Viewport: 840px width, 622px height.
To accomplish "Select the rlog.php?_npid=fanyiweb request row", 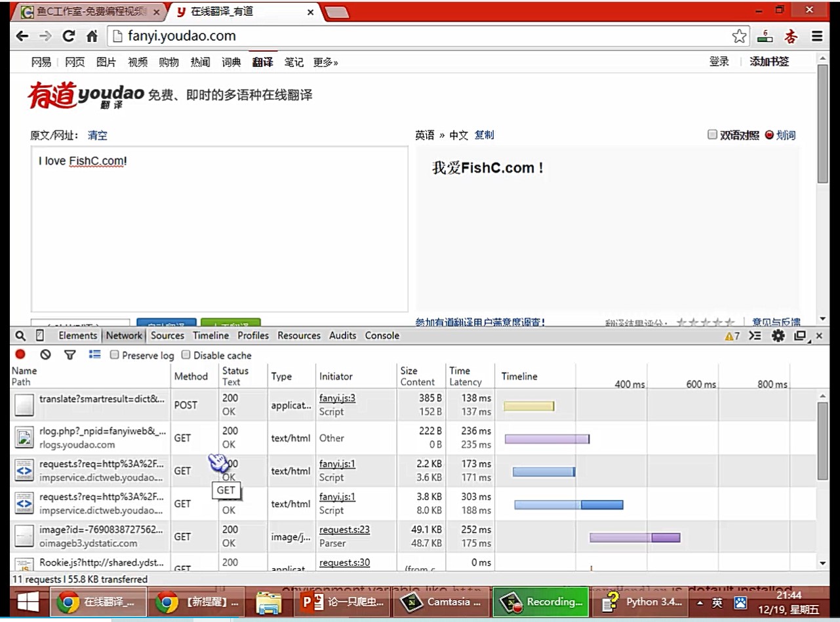I will (x=414, y=438).
